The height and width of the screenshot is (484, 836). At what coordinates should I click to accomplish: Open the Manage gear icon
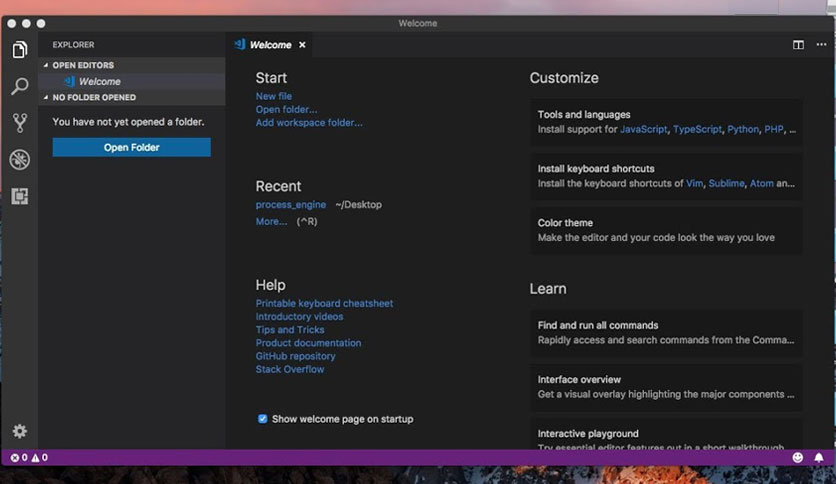click(20, 431)
